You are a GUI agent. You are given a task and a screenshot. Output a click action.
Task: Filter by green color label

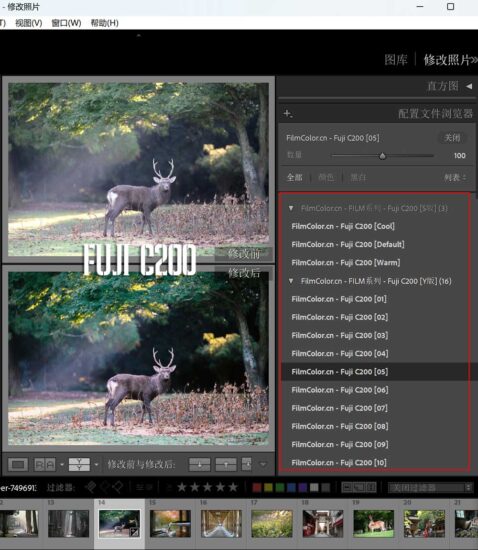click(280, 487)
